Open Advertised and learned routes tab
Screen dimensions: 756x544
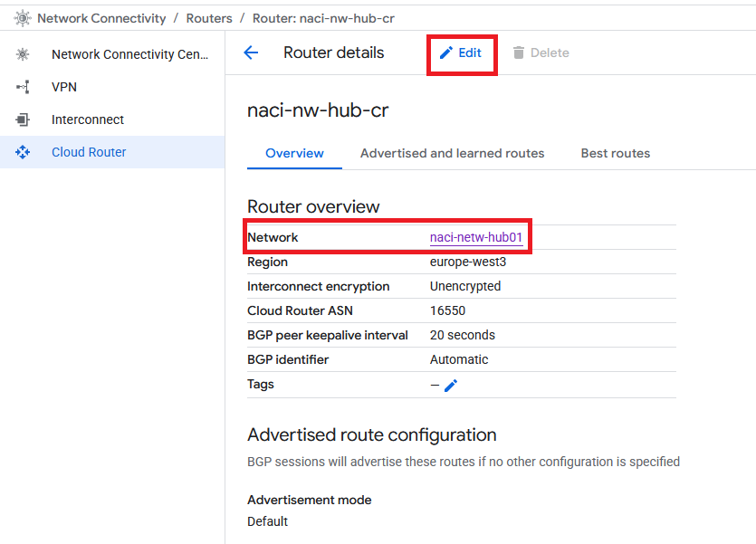click(x=452, y=153)
